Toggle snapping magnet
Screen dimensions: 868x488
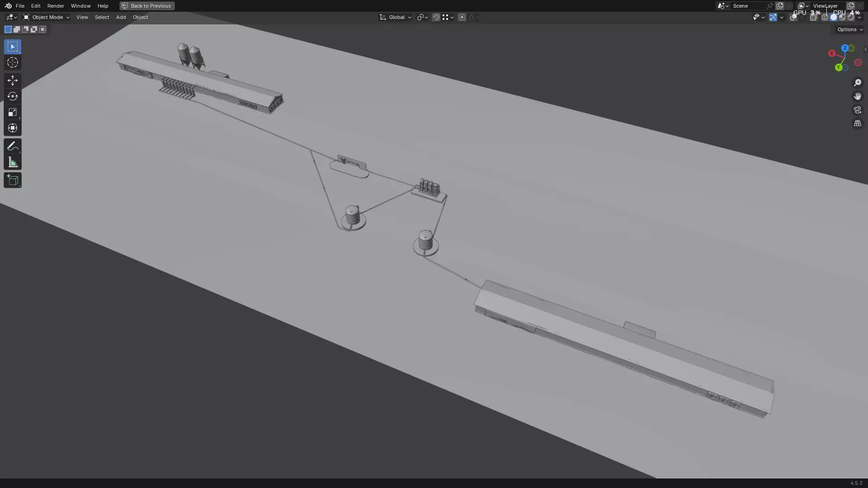436,17
